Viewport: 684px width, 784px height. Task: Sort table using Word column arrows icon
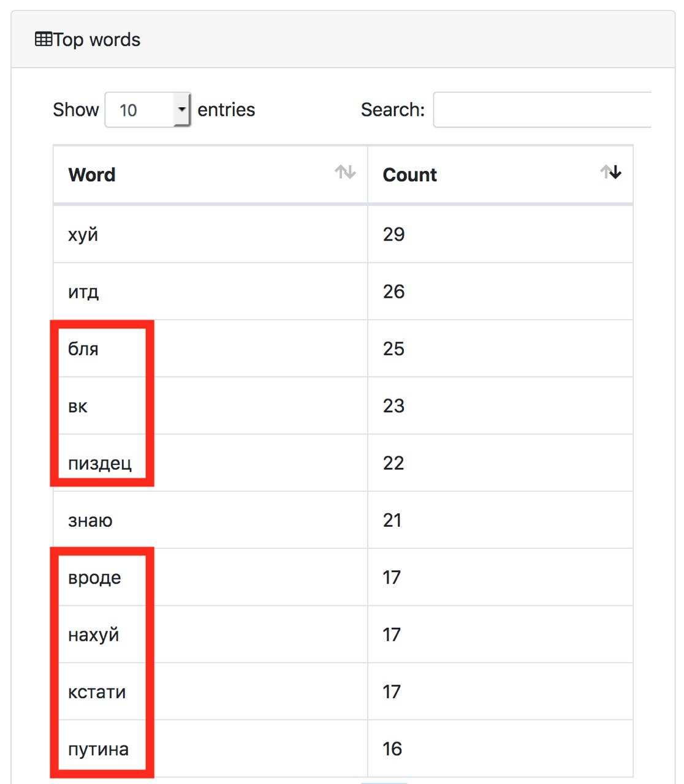[x=345, y=172]
